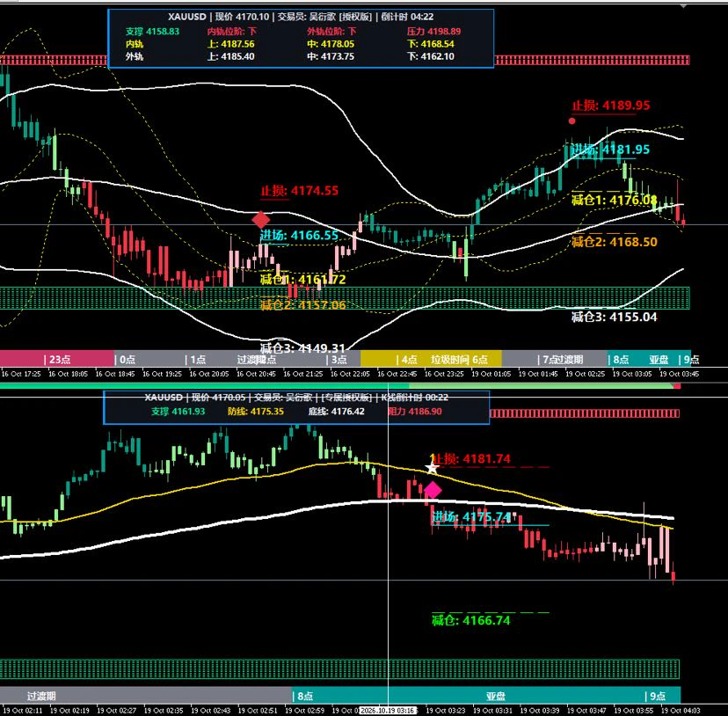Click the red diamond signal marker near 进场: 4166.55

tap(260, 220)
